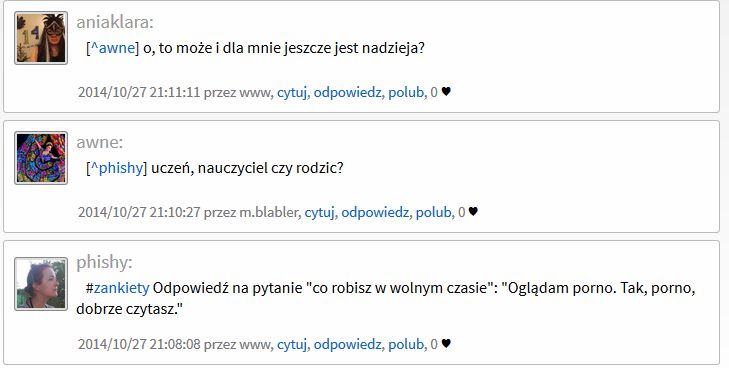Click the aniaklara username heading

coord(115,22)
